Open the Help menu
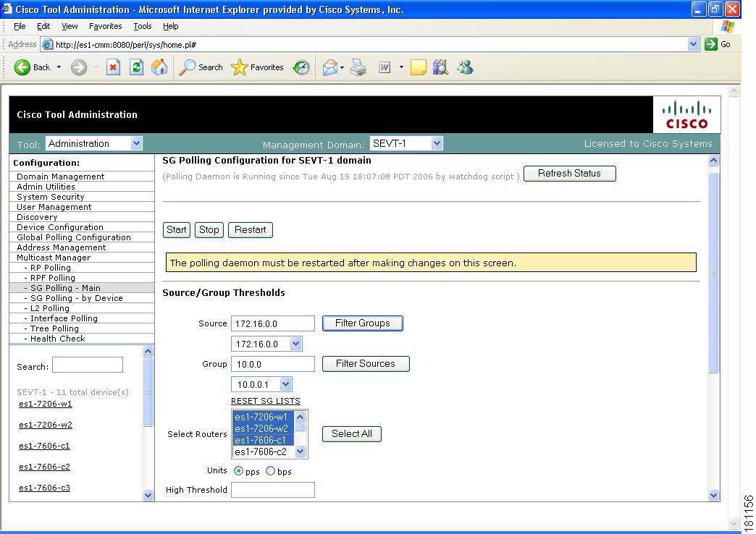 click(x=170, y=26)
